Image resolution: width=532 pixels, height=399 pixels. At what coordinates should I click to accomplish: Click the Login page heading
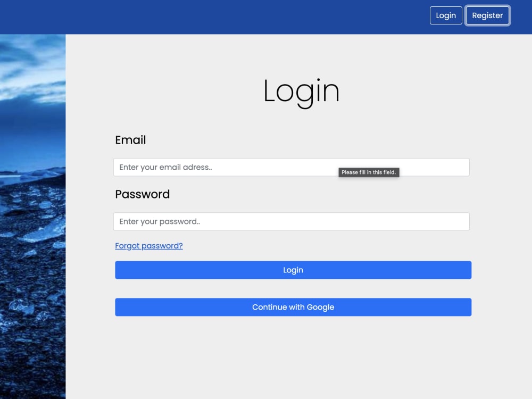tap(301, 91)
